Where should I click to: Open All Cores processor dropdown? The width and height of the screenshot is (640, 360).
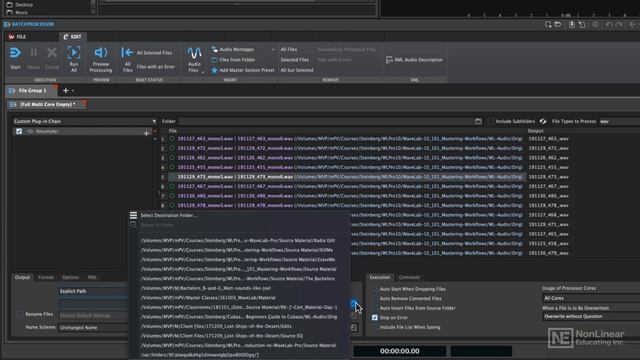point(591,298)
